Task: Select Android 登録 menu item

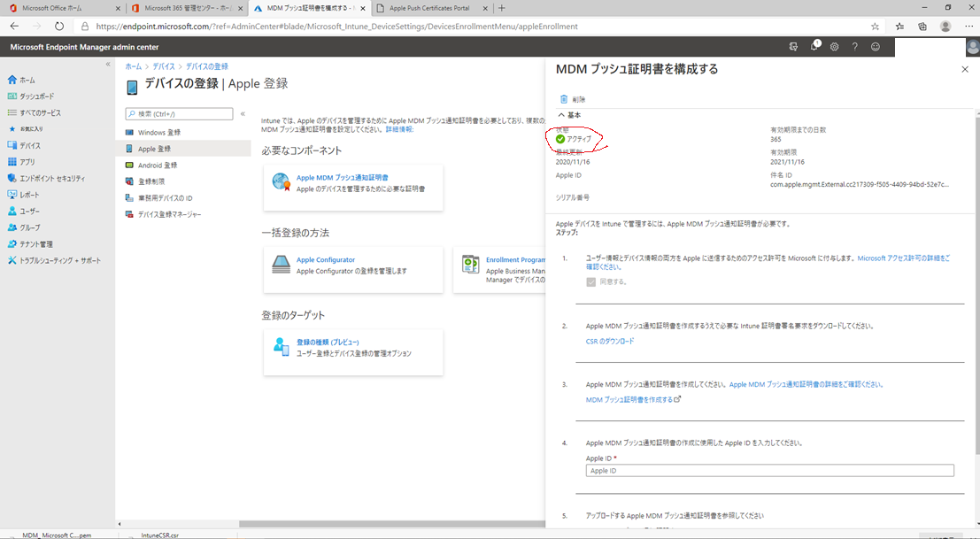Action: point(183,165)
